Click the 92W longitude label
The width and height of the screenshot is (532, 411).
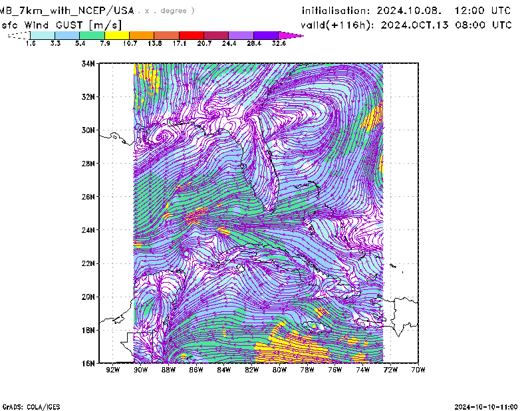coord(112,370)
